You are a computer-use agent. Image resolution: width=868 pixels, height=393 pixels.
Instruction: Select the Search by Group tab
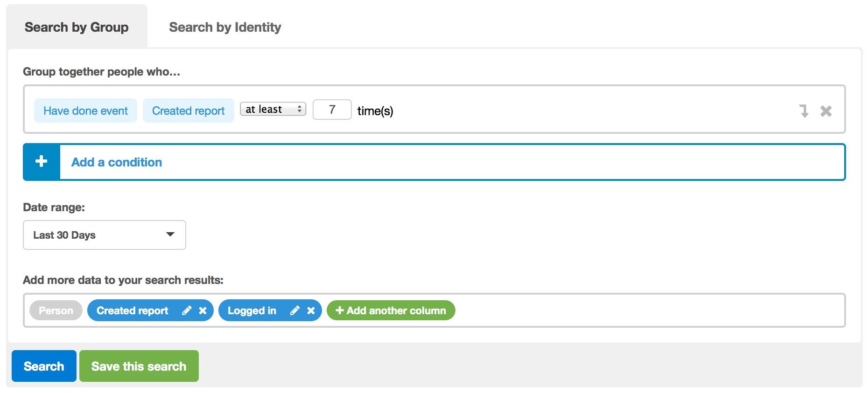point(77,27)
